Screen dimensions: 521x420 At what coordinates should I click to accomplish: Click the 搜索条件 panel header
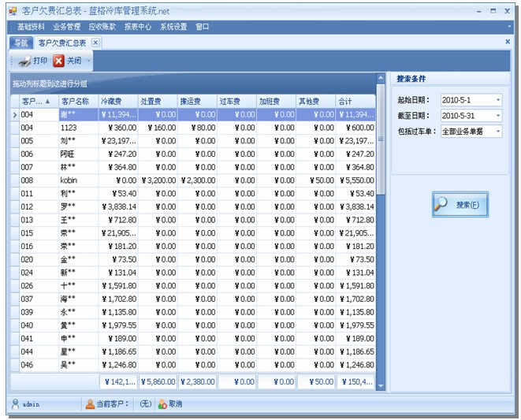[450, 79]
